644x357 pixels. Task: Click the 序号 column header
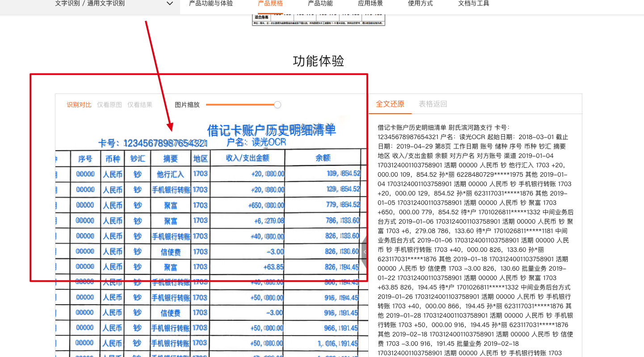85,158
